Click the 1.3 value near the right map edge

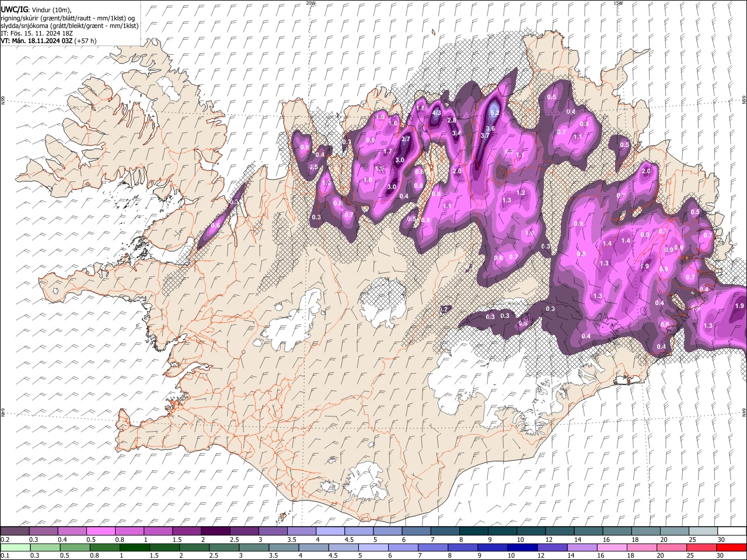coord(708,325)
